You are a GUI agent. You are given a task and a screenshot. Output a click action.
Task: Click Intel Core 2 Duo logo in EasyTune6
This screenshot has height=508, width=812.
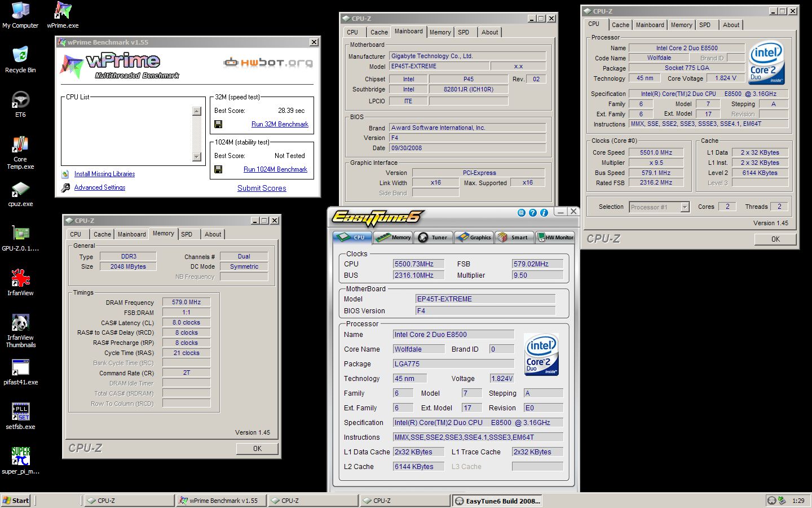[x=541, y=354]
